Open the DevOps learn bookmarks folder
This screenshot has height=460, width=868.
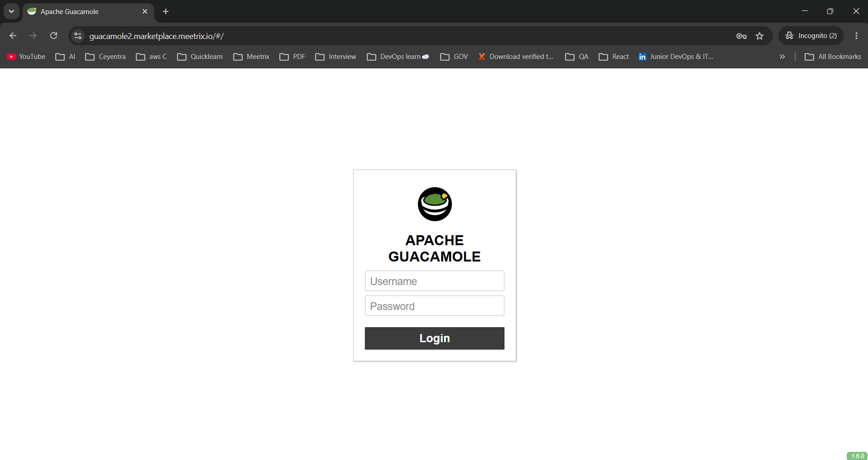pyautogui.click(x=398, y=57)
